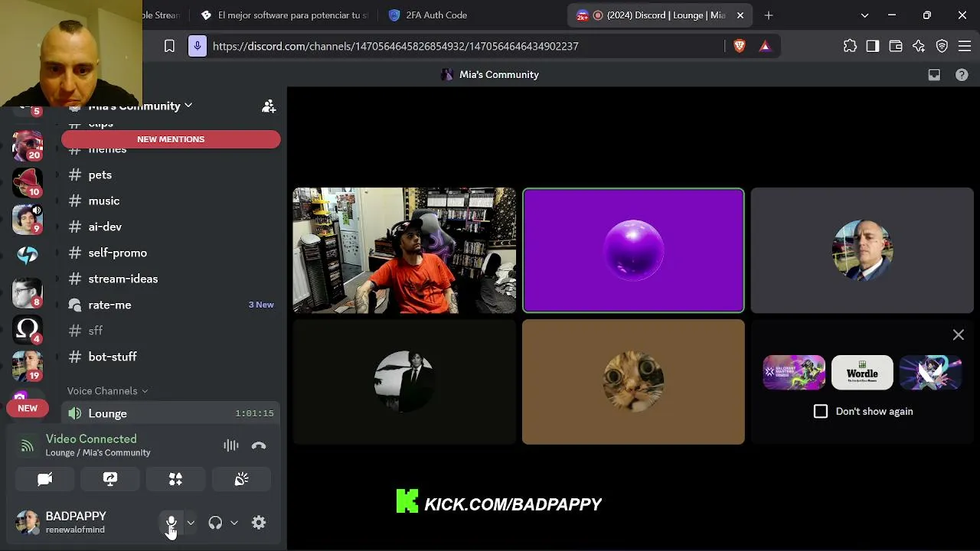The width and height of the screenshot is (980, 551).
Task: Open headphone output options arrow
Action: pyautogui.click(x=234, y=523)
